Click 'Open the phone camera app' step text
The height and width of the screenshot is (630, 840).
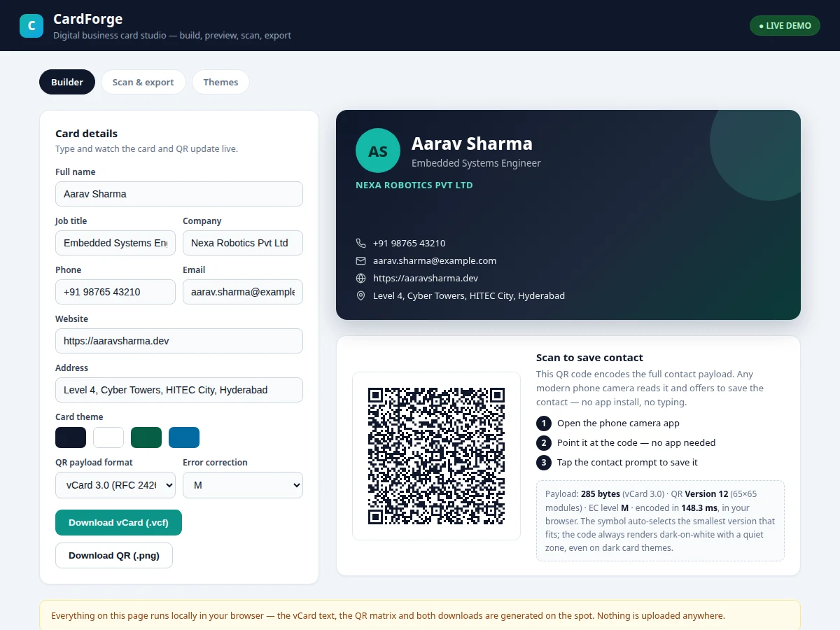coord(618,423)
